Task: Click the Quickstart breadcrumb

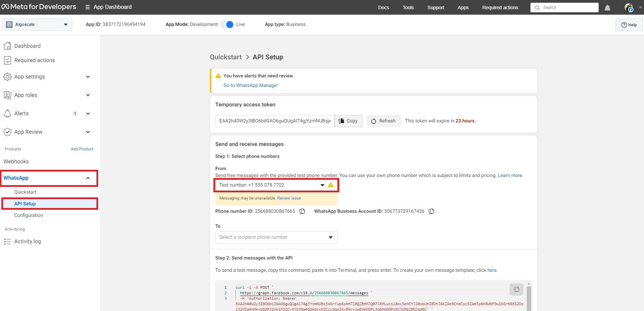Action: (x=226, y=57)
